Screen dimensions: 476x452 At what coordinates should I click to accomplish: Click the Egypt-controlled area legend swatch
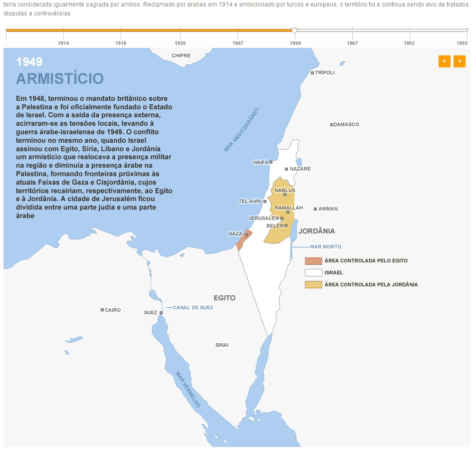point(313,261)
